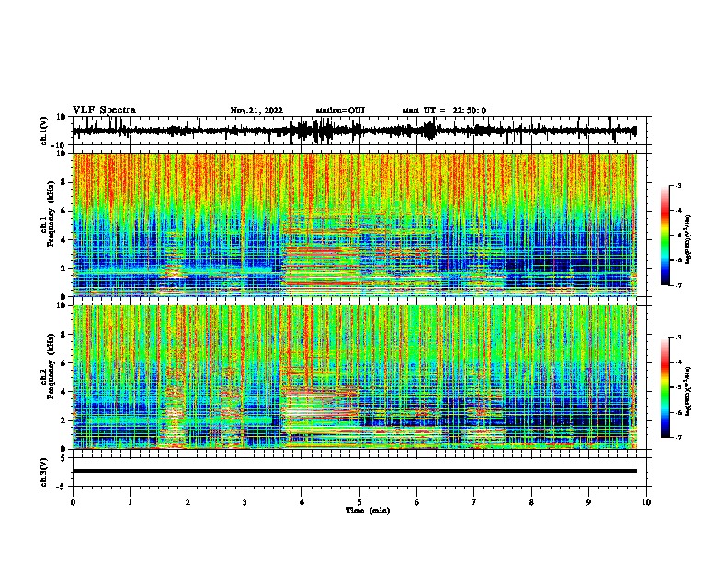The width and height of the screenshot is (728, 563).
Task: Click tick label 1 on Time axis
Action: pyautogui.click(x=130, y=502)
